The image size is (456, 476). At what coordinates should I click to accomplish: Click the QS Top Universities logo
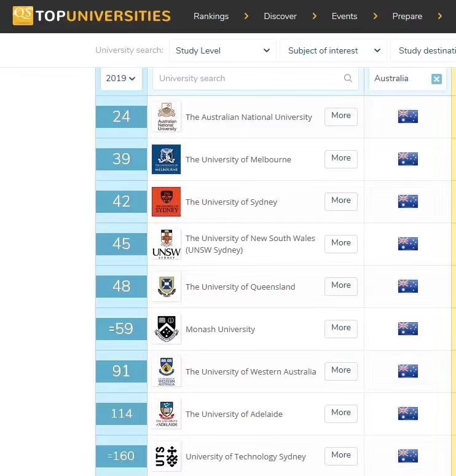(92, 16)
